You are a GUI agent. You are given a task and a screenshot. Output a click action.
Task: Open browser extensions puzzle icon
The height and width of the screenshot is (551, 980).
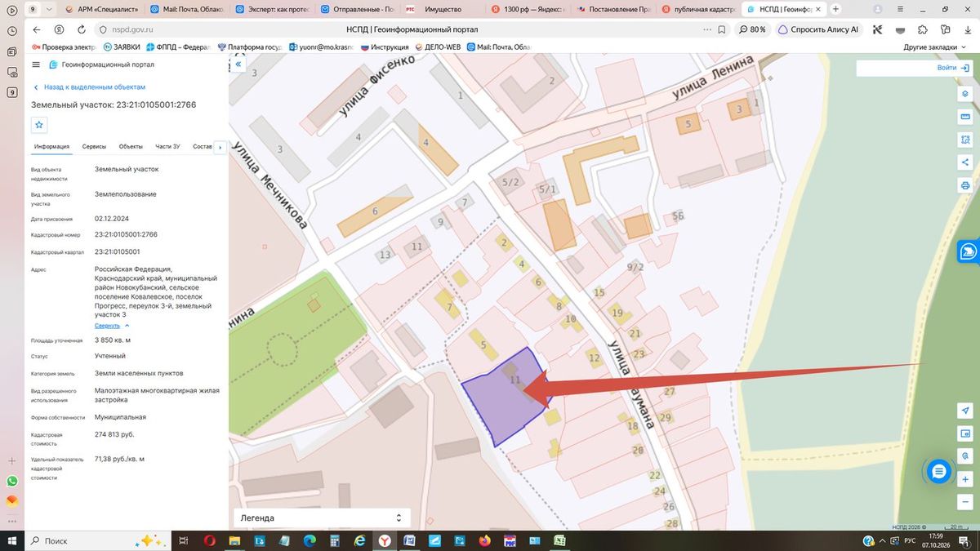click(x=922, y=29)
